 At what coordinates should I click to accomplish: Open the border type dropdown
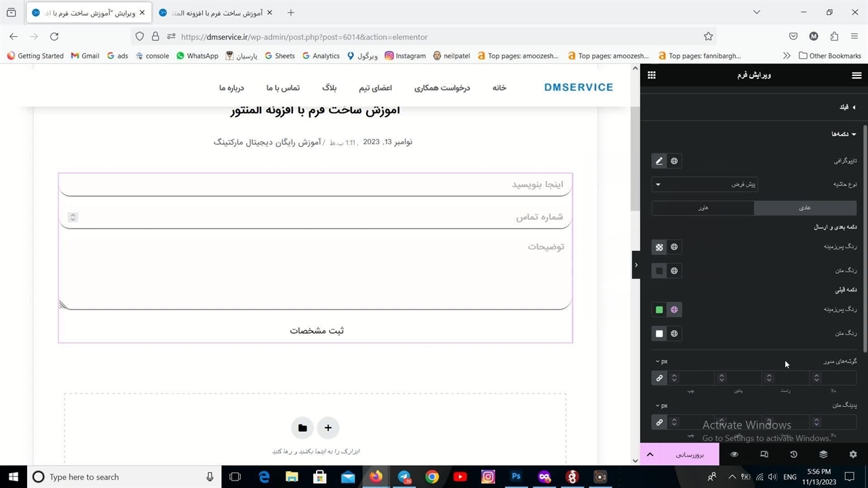(705, 184)
